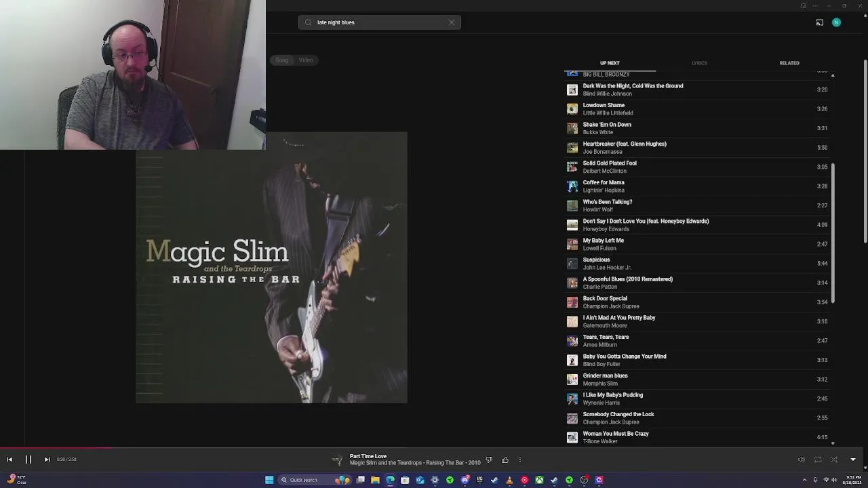Click the volume speaker icon in player bar
Screen dimensions: 868x488
click(801, 460)
